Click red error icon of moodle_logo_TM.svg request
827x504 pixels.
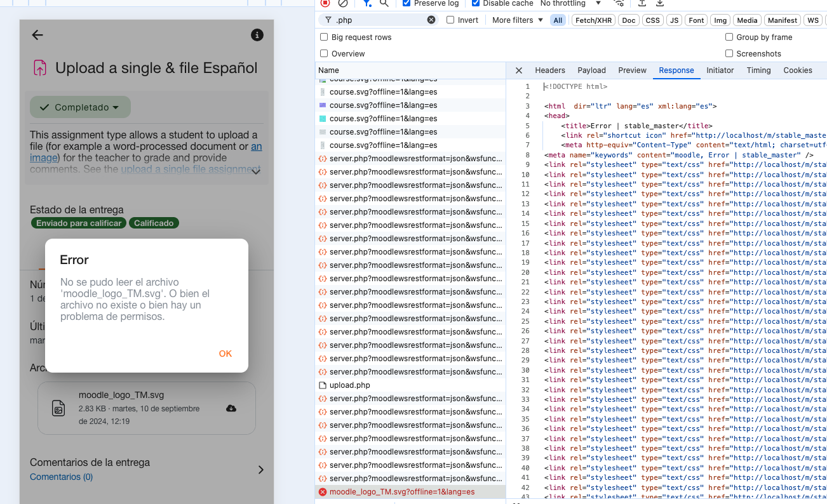(x=323, y=492)
